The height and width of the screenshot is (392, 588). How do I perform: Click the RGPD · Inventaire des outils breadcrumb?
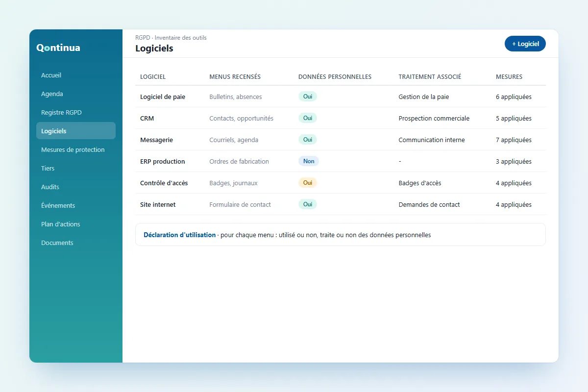(171, 38)
